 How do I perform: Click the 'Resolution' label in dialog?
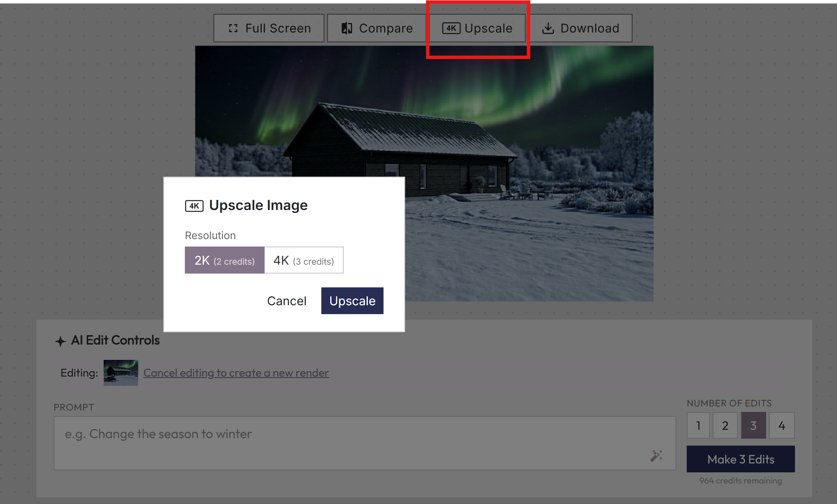(210, 235)
